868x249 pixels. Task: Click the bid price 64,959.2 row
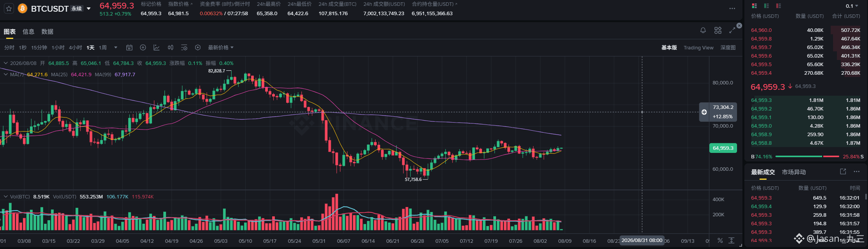[x=805, y=109]
